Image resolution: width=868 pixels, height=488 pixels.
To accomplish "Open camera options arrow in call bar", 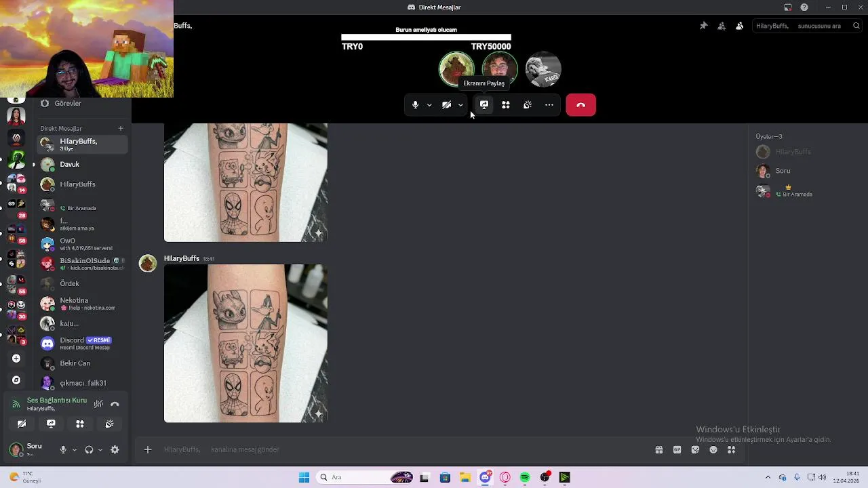I will (460, 105).
